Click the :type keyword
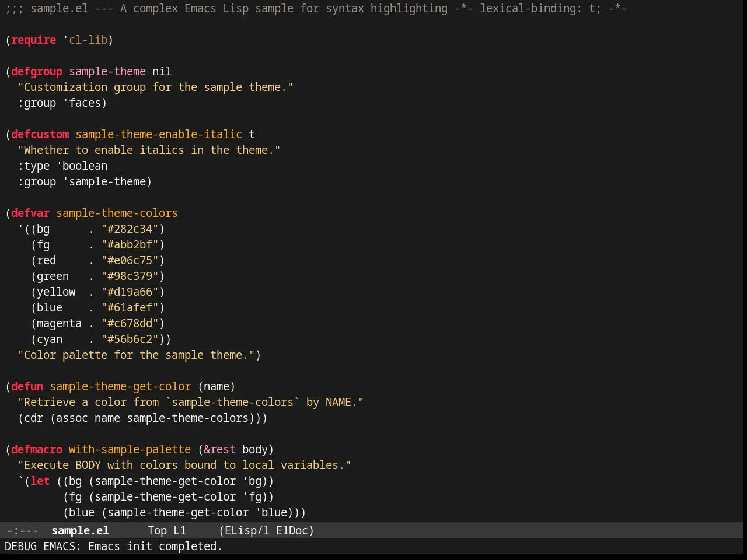 (34, 166)
